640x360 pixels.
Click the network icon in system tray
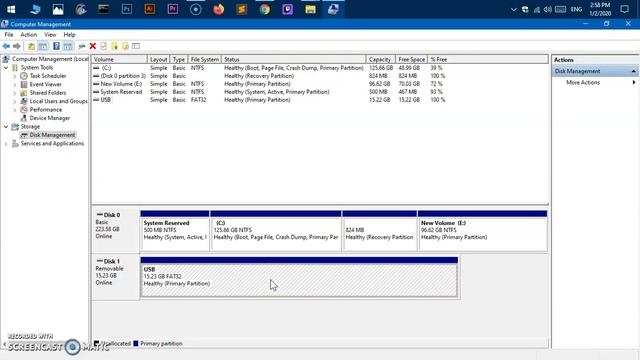pyautogui.click(x=537, y=9)
